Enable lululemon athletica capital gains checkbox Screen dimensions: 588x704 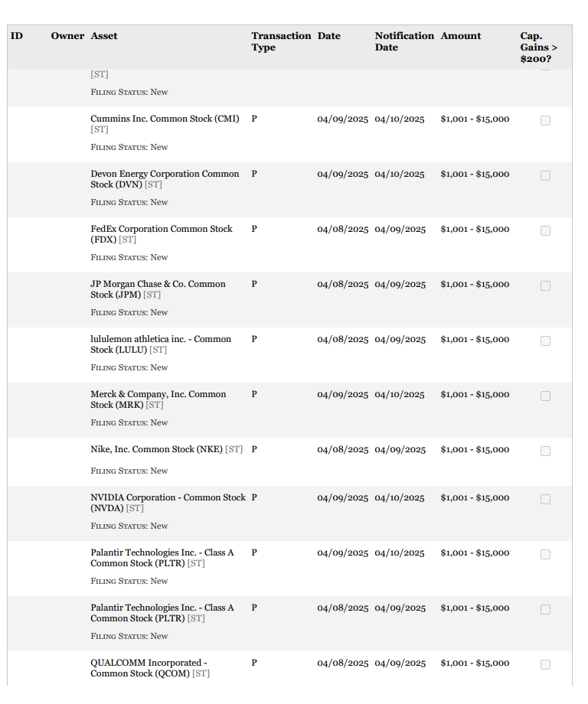[x=545, y=341]
